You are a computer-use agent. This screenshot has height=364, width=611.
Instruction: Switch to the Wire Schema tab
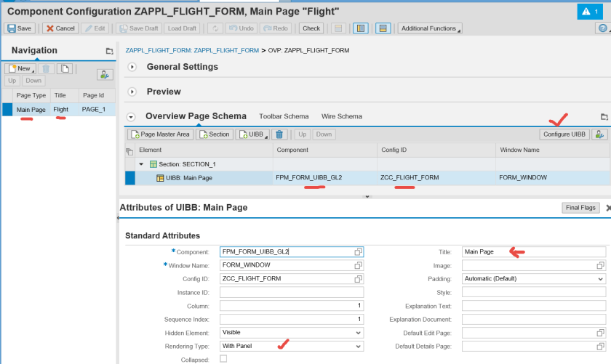click(341, 116)
